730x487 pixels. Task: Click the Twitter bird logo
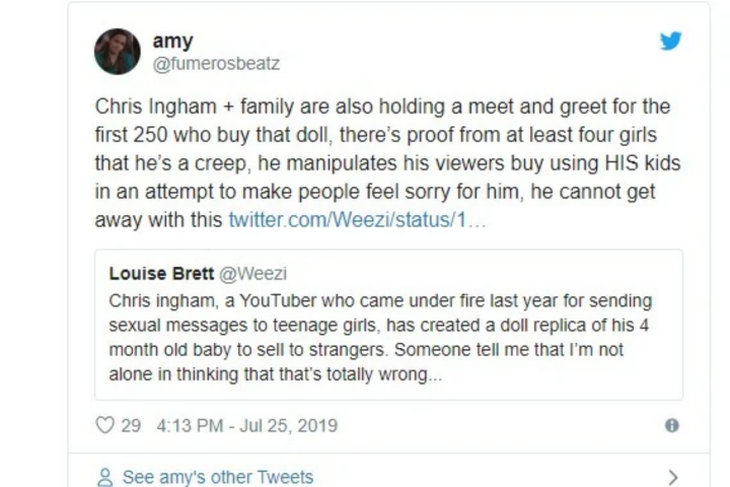(670, 42)
